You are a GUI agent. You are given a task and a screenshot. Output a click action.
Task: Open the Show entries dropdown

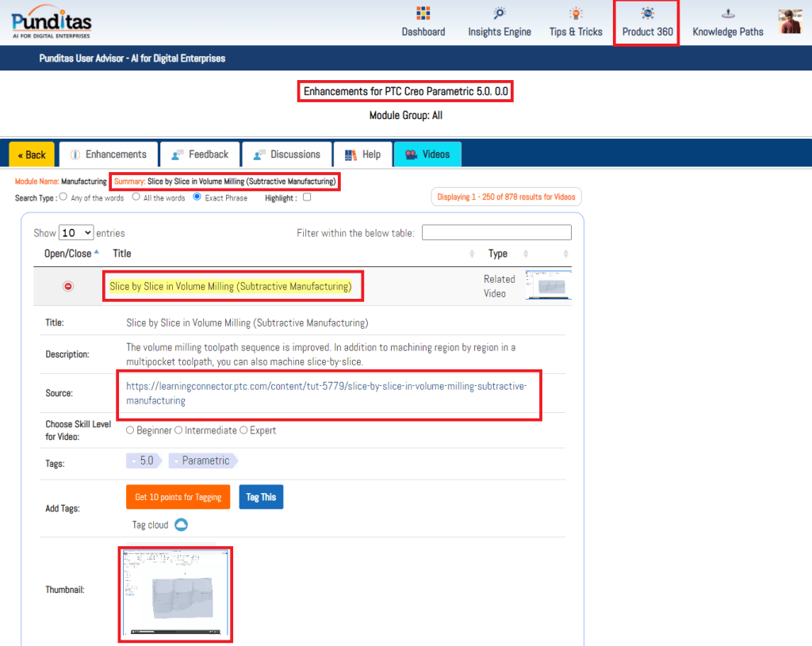click(x=76, y=233)
